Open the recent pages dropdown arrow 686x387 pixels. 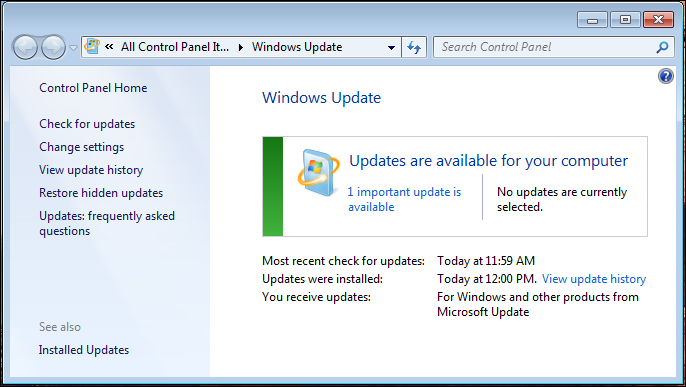click(74, 47)
